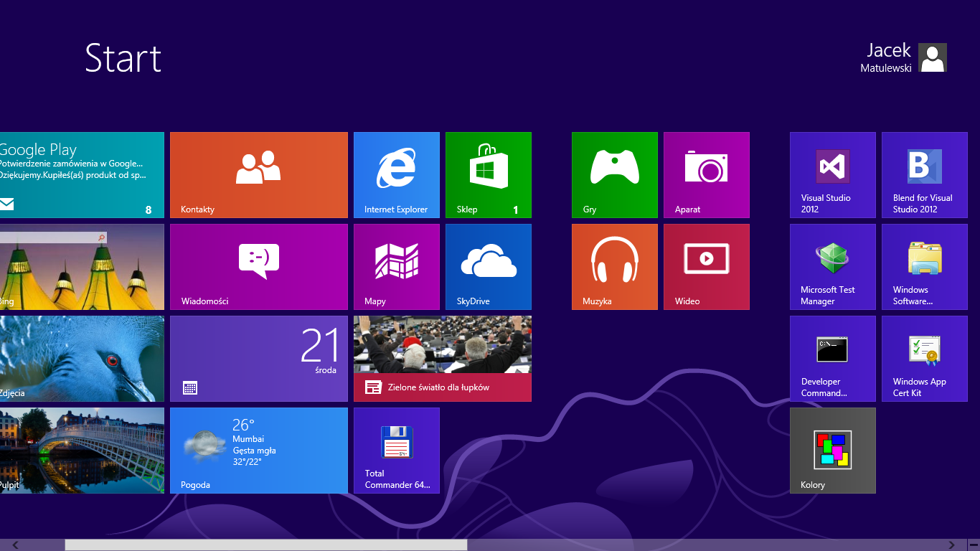Open the Wideo video tile
This screenshot has height=551, width=980.
click(707, 267)
